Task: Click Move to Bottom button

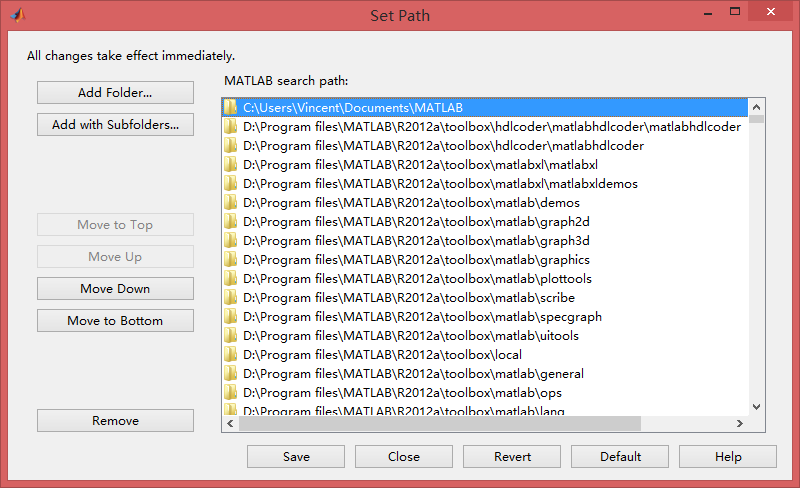Action: 115,321
